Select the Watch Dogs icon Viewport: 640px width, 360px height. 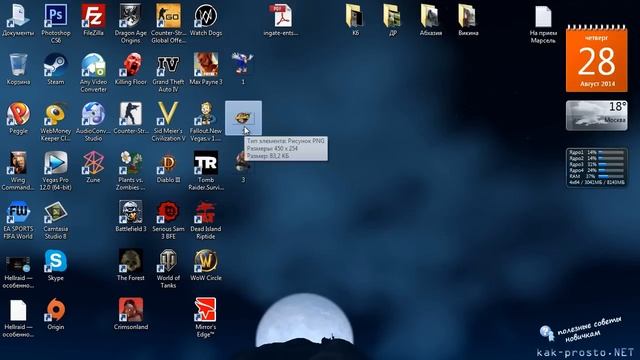tap(206, 16)
